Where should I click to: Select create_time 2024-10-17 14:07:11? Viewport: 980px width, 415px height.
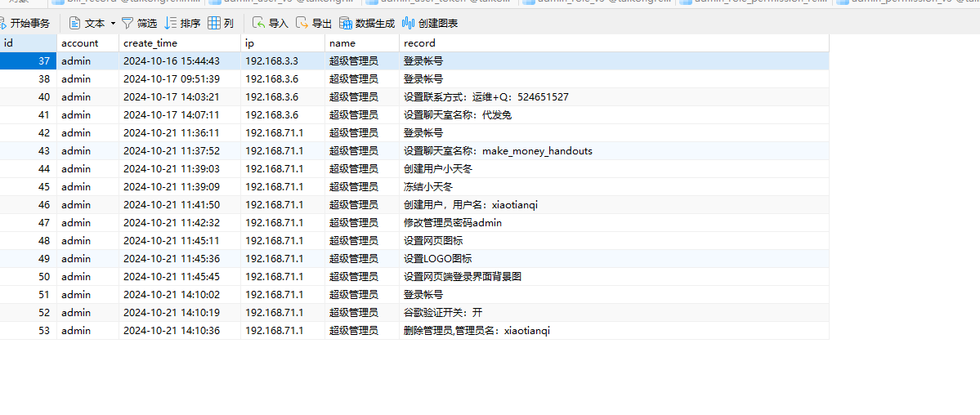(x=180, y=115)
